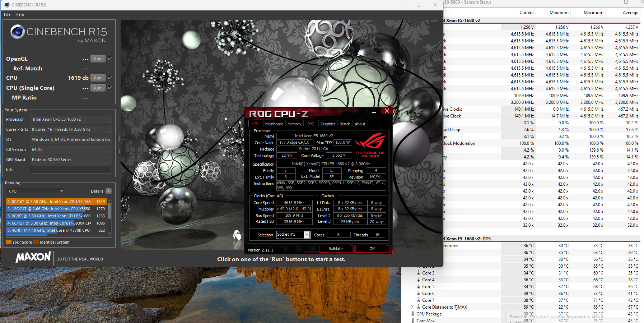Switch to the Mainboard tab in CPU-Z
The image size is (644, 323).
tap(274, 124)
